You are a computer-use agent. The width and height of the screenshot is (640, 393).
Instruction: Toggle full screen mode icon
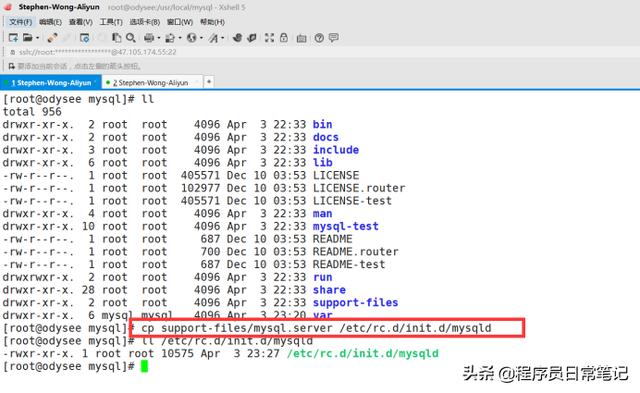pos(269,38)
